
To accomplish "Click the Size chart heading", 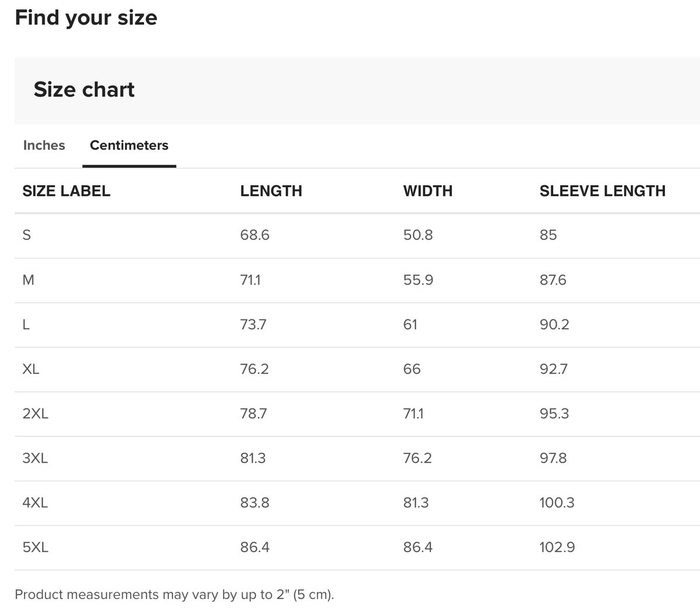I will tap(84, 89).
